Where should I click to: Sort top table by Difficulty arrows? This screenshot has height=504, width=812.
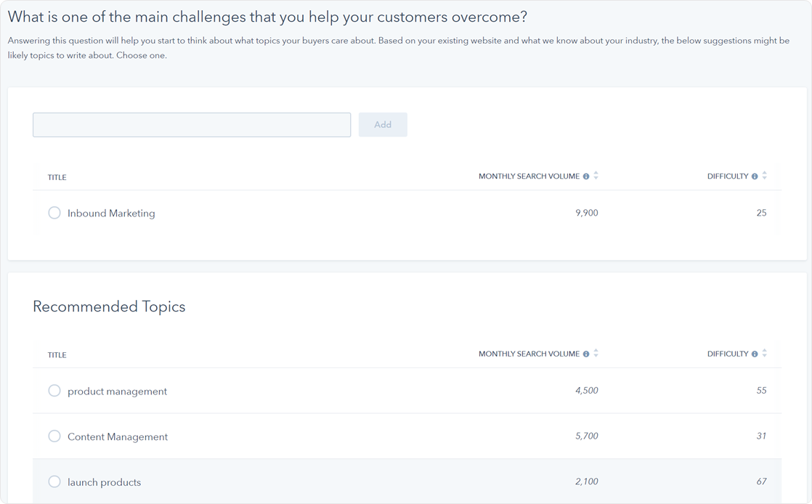click(765, 176)
